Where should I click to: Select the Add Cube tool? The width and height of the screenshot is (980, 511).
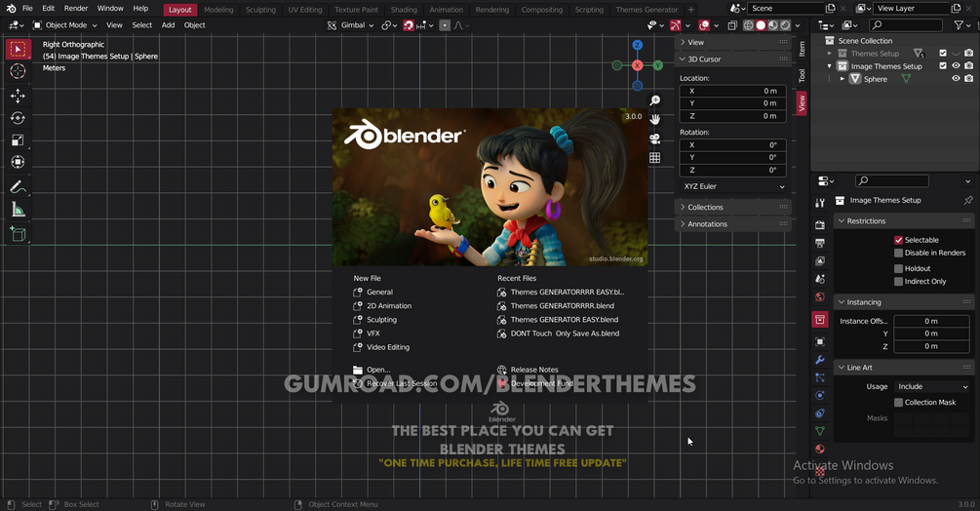[x=18, y=234]
